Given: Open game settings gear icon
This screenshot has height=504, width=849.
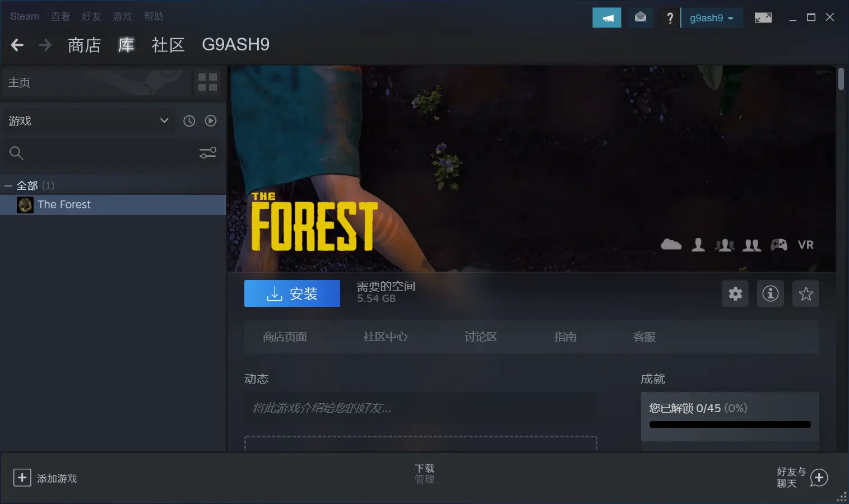Looking at the screenshot, I should pos(735,293).
